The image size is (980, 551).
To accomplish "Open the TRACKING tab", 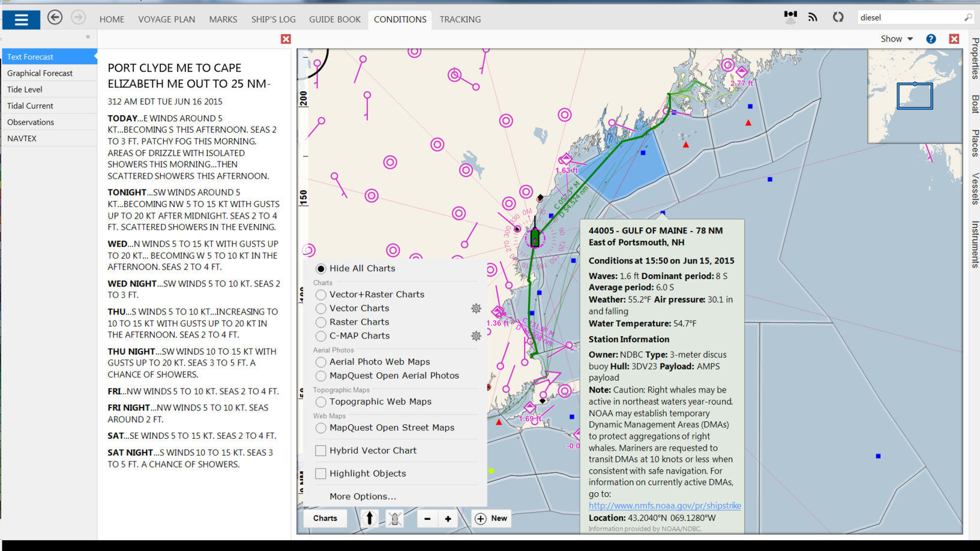I will click(x=460, y=19).
